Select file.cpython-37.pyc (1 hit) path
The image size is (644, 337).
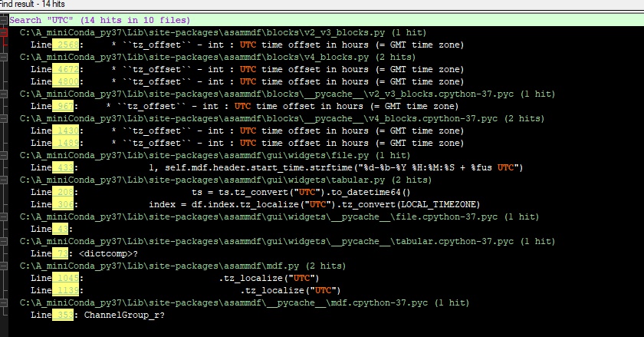[279, 216]
